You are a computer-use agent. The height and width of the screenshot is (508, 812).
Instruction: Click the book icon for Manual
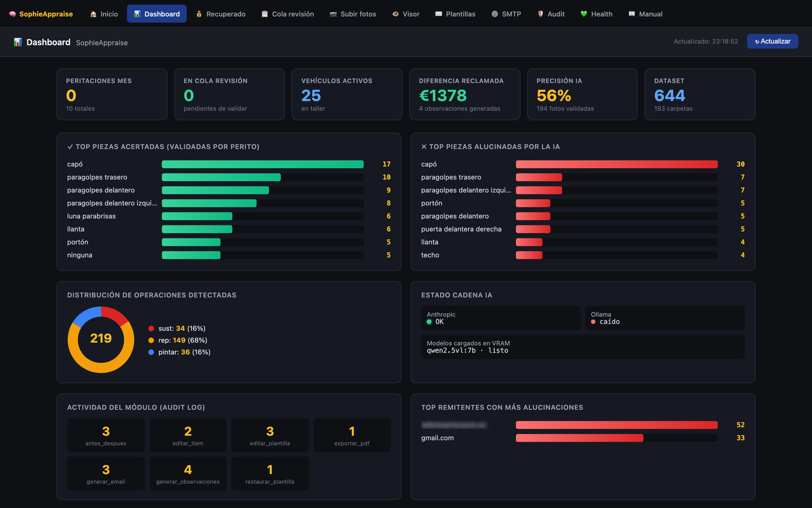click(x=632, y=14)
